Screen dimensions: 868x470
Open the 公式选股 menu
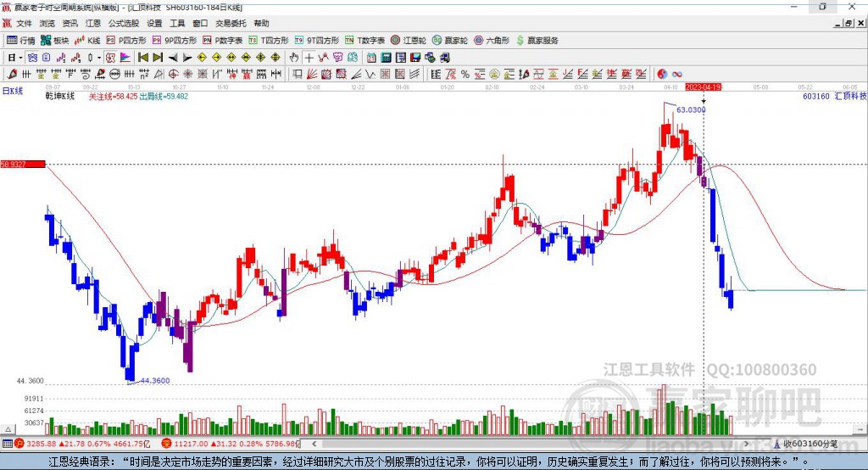[124, 23]
